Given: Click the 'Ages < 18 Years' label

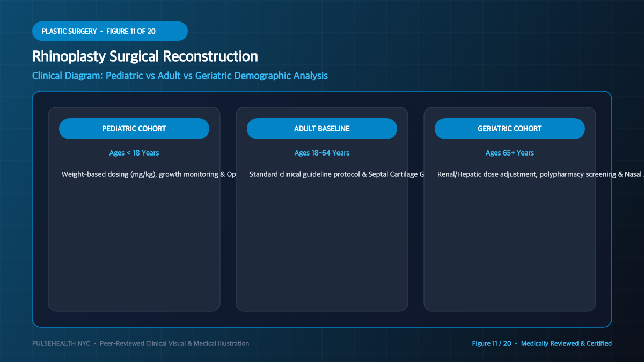Looking at the screenshot, I should tap(134, 153).
